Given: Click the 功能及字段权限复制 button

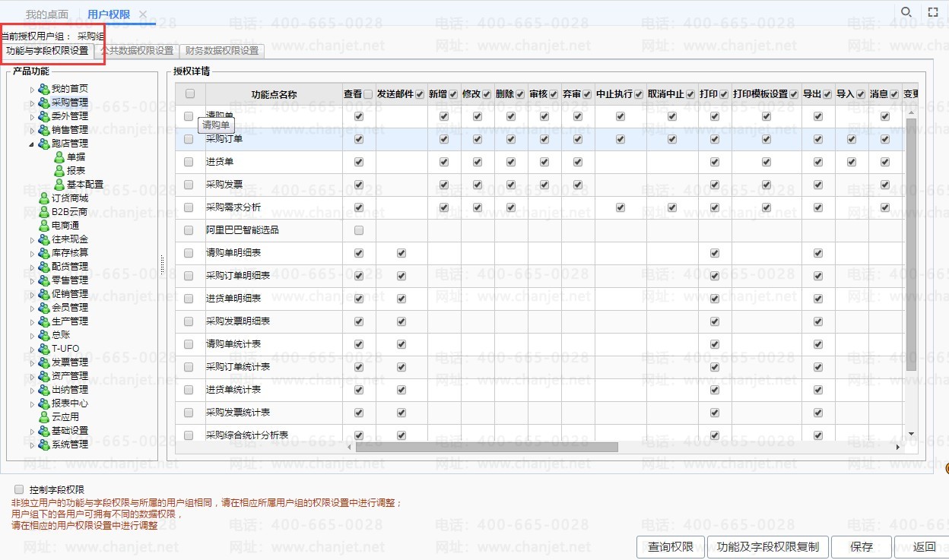Looking at the screenshot, I should coord(768,547).
